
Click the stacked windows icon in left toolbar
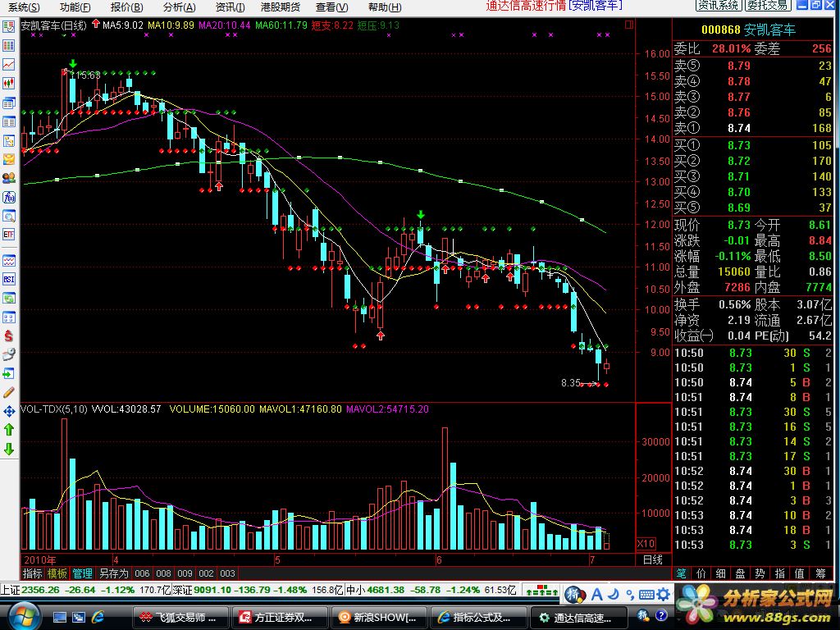pos(8,103)
